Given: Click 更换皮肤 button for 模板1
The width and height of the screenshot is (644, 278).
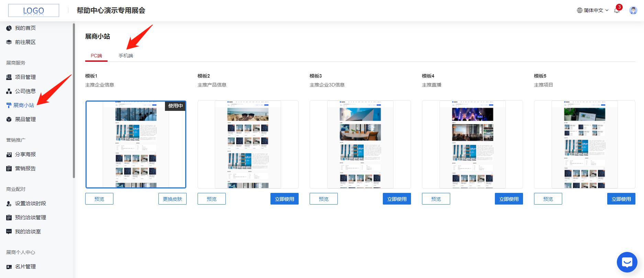Looking at the screenshot, I should click(172, 199).
